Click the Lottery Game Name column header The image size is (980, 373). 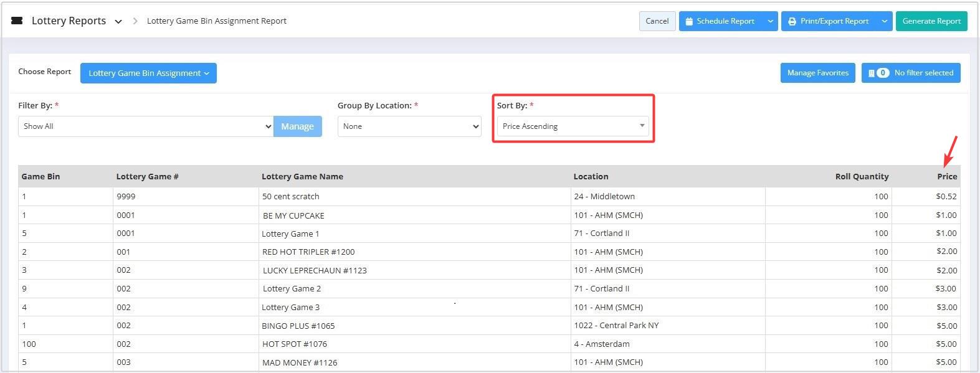pos(302,177)
